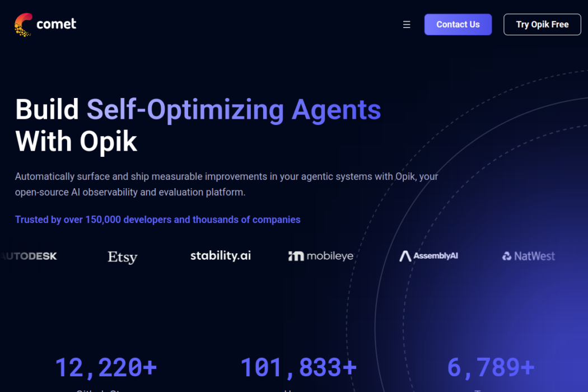This screenshot has width=588, height=392.
Task: Click "Trusted by over 150,000 developers" text
Action: pyautogui.click(x=157, y=220)
